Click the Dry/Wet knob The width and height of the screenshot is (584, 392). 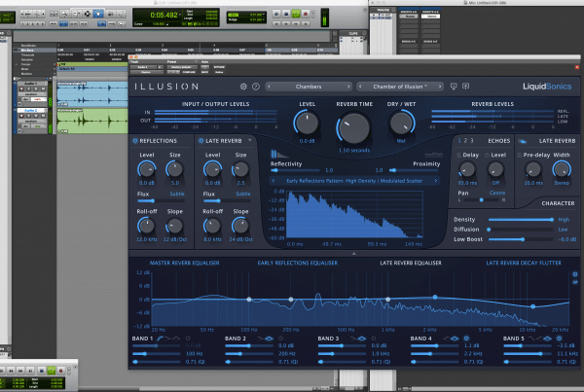click(401, 123)
